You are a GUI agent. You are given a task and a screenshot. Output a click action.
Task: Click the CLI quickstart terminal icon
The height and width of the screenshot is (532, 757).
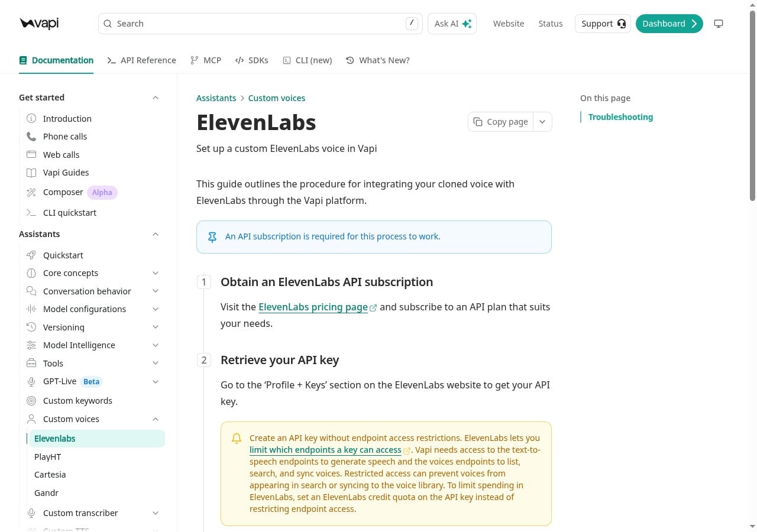click(x=31, y=213)
